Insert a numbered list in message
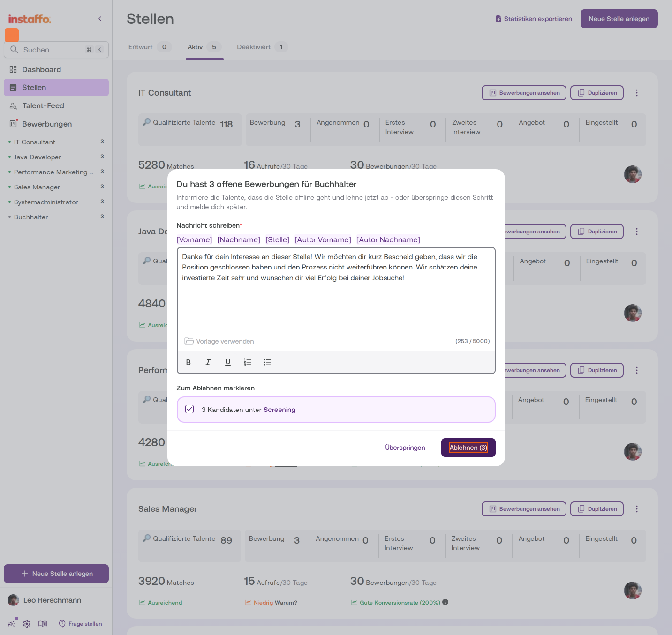 (x=248, y=362)
